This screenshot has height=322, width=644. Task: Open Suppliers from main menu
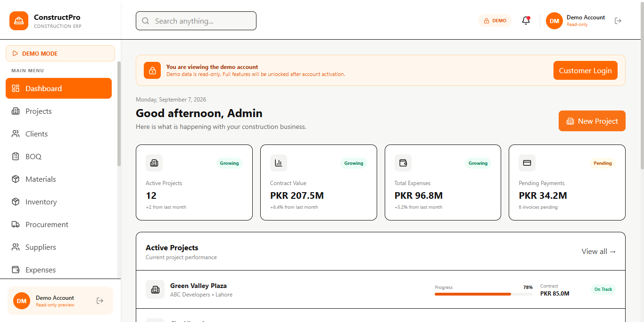tap(58, 247)
